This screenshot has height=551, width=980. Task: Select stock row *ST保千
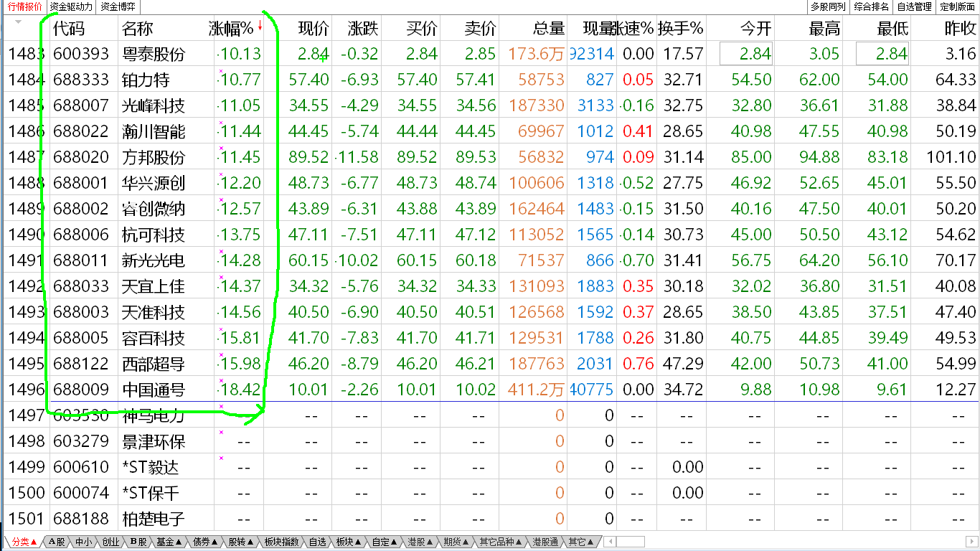coord(490,493)
